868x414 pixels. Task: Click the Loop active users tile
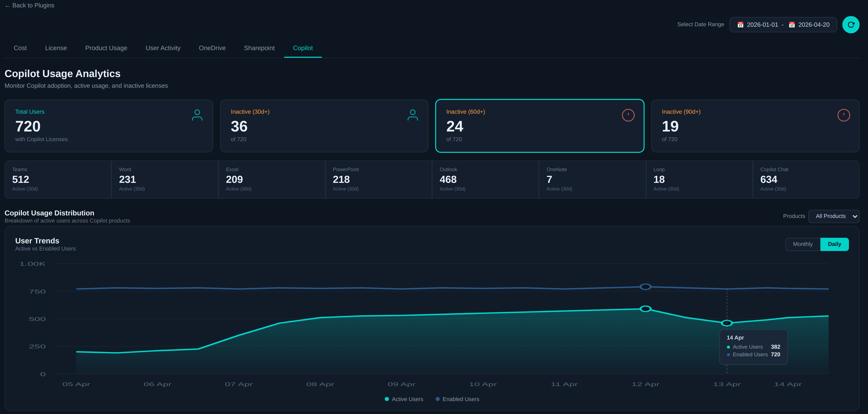[x=699, y=179]
